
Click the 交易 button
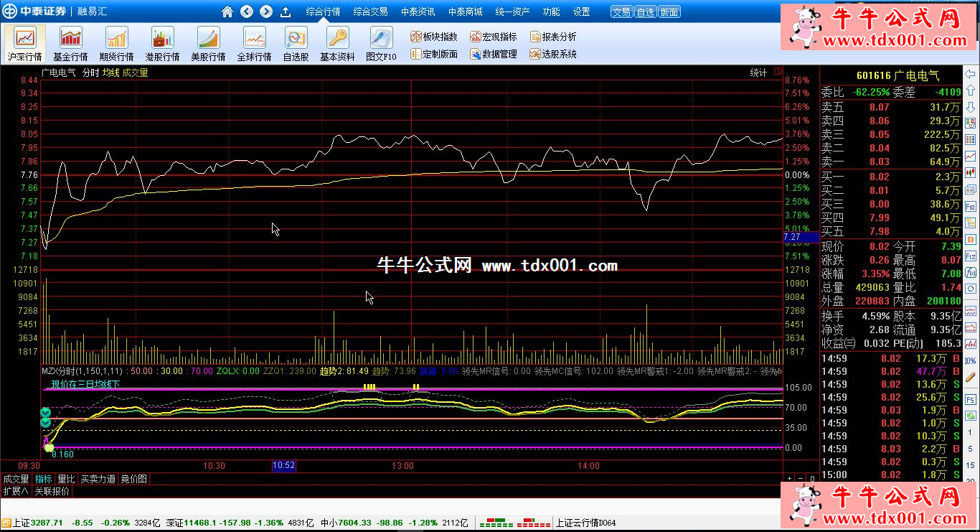621,11
